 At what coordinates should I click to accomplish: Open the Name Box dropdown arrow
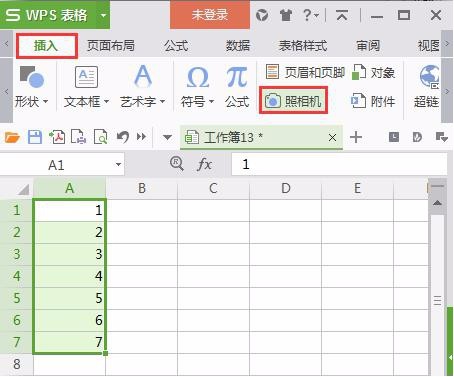118,165
